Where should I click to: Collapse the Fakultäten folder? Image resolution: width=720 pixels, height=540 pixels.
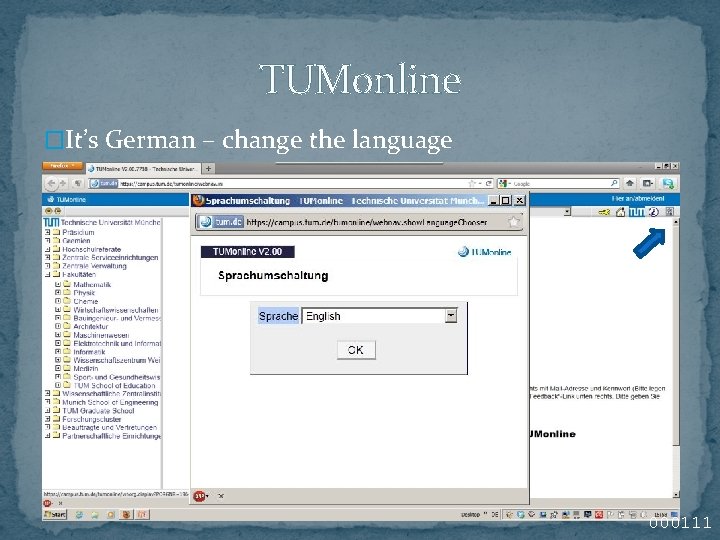47,275
